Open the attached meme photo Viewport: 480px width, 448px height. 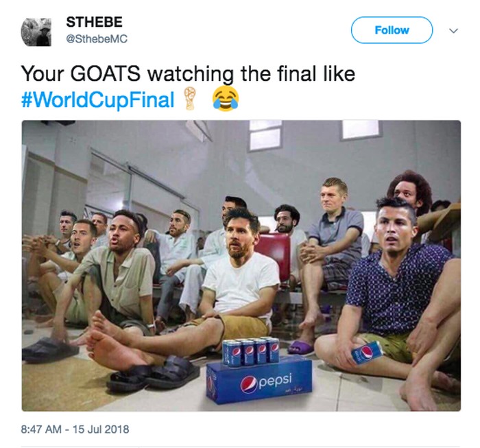(x=241, y=266)
